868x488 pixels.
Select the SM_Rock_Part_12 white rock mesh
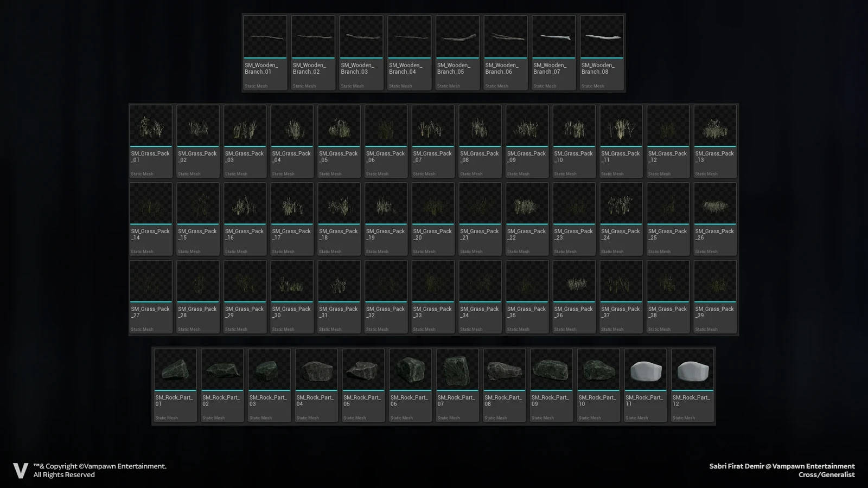[693, 385]
